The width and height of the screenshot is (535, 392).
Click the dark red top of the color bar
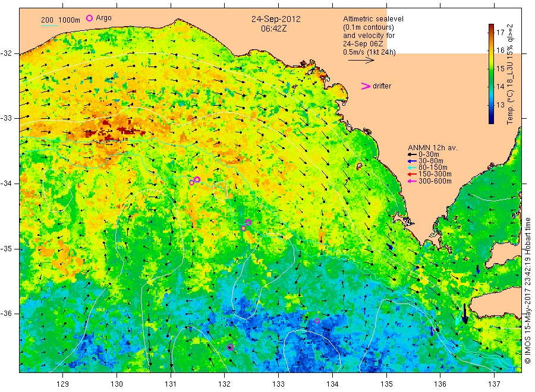491,27
